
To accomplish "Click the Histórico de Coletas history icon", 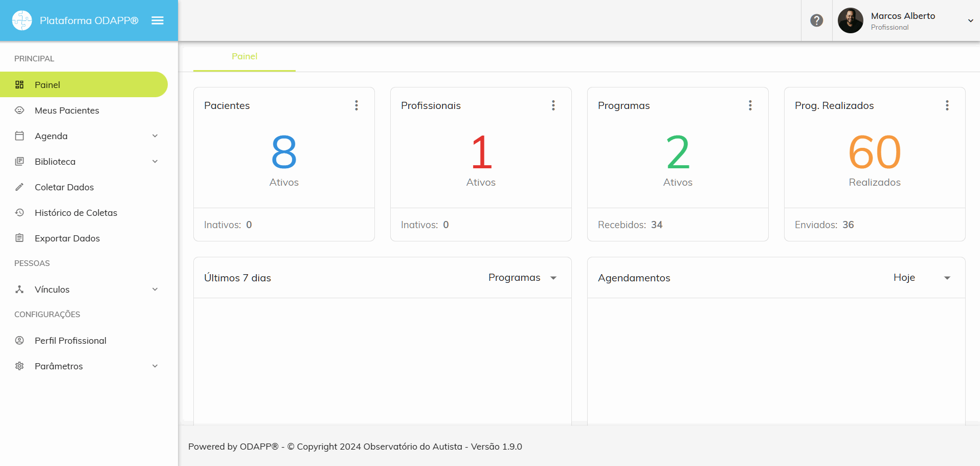I will 19,212.
